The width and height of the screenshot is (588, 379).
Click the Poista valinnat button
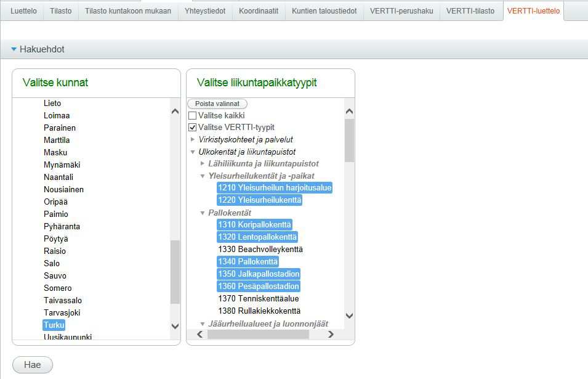[217, 104]
